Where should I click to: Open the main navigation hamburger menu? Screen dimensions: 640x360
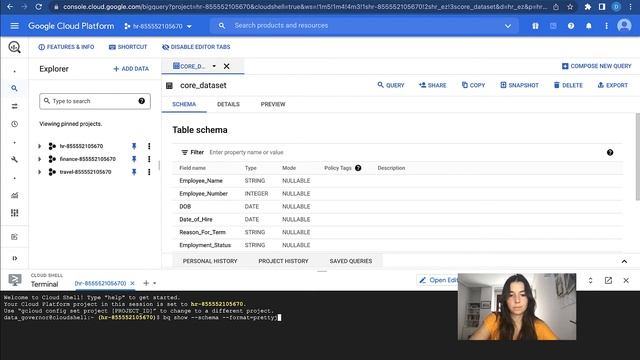[14, 26]
